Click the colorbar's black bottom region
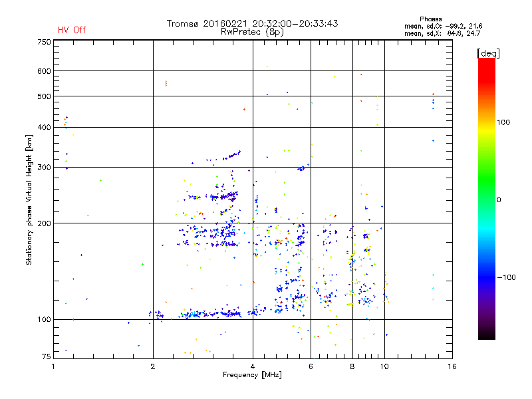This screenshot has width=532, height=399. pyautogui.click(x=487, y=334)
